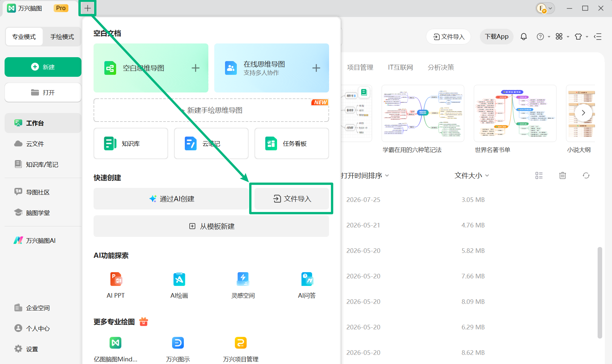Expand the help menu dropdown arrow
The height and width of the screenshot is (364, 612).
[549, 37]
